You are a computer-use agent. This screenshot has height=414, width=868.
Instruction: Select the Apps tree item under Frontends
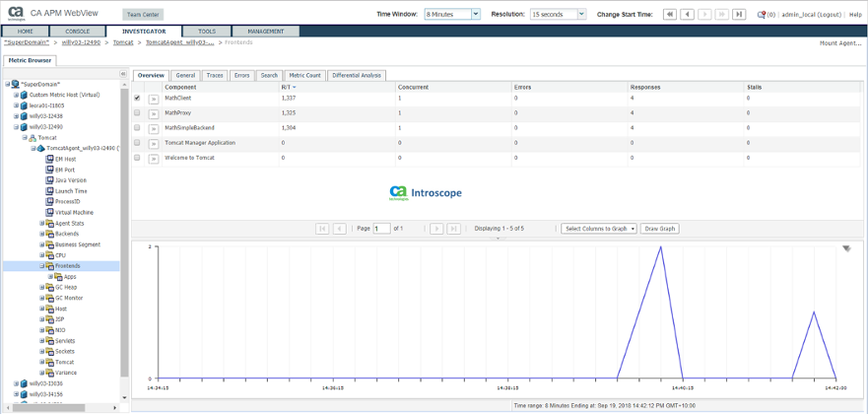coord(70,277)
